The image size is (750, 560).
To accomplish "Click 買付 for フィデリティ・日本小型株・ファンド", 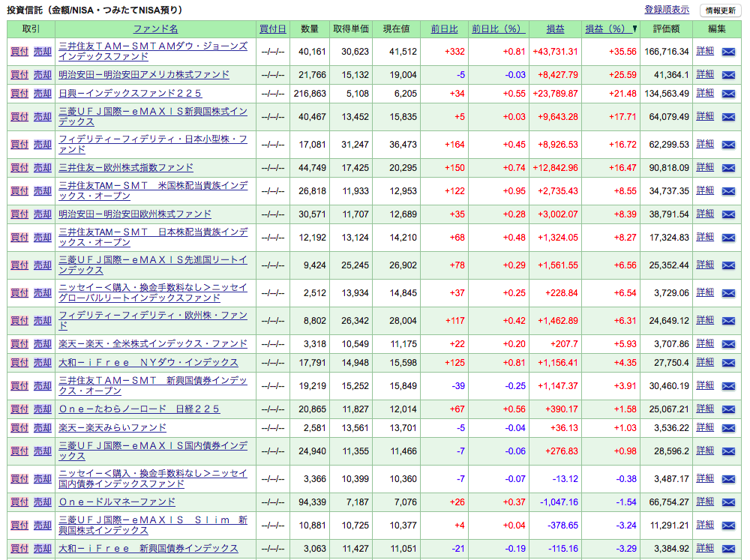I will [x=19, y=144].
